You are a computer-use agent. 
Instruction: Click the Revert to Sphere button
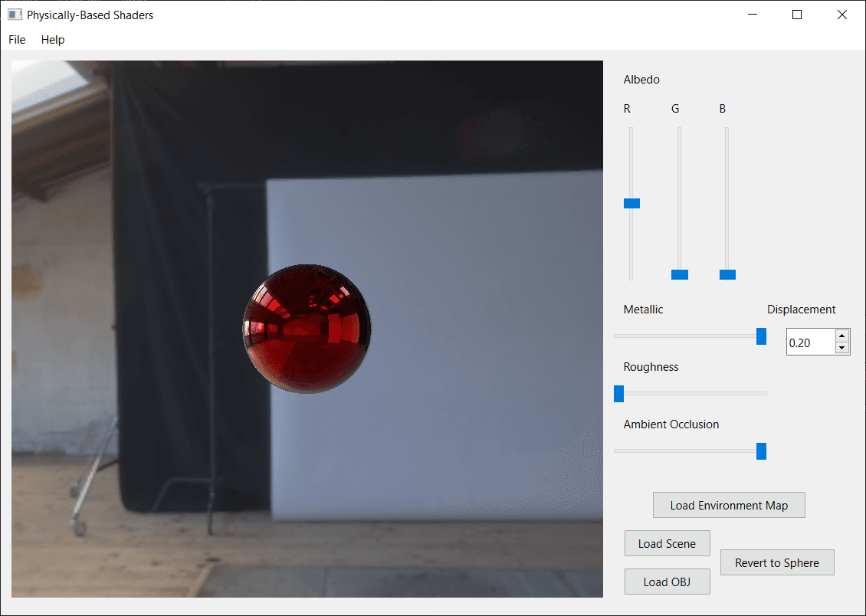coord(777,562)
